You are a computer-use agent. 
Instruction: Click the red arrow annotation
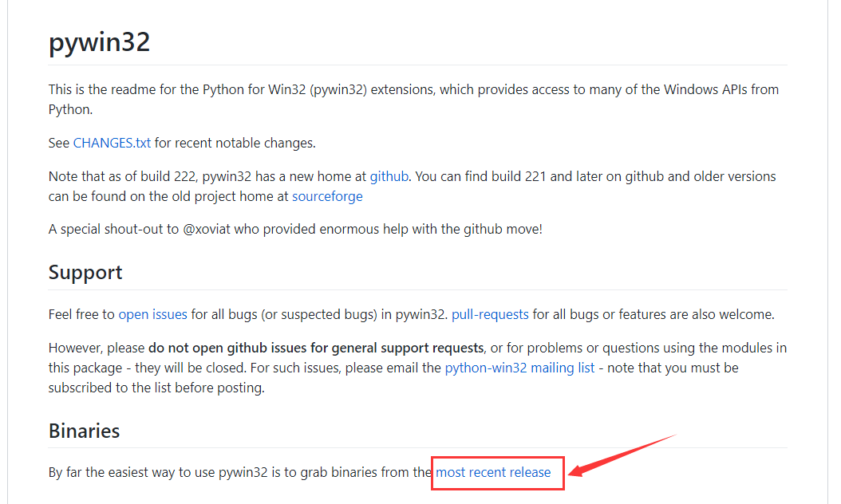pos(622,455)
